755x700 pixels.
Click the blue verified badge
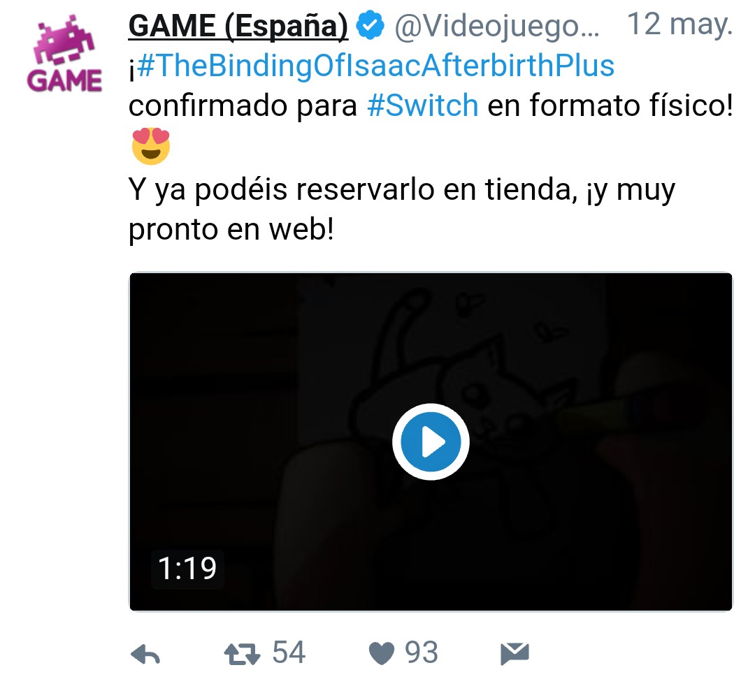tap(370, 25)
